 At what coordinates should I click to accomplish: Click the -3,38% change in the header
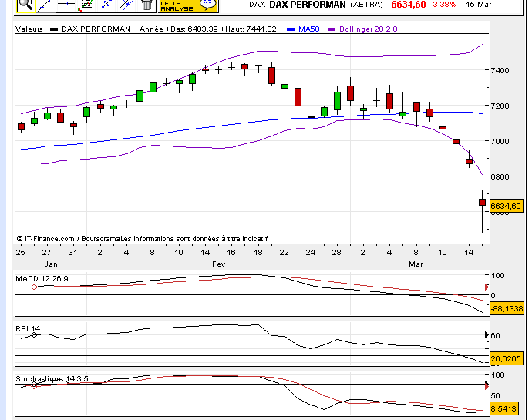point(443,5)
